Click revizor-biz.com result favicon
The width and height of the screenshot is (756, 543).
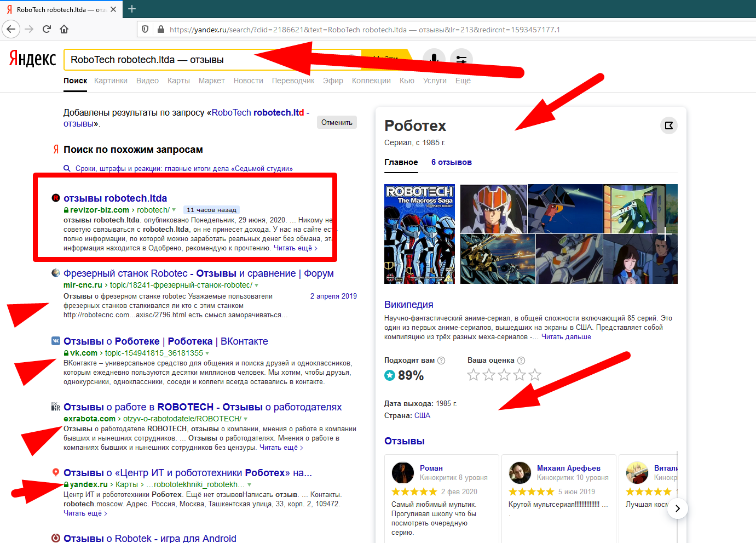[55, 198]
